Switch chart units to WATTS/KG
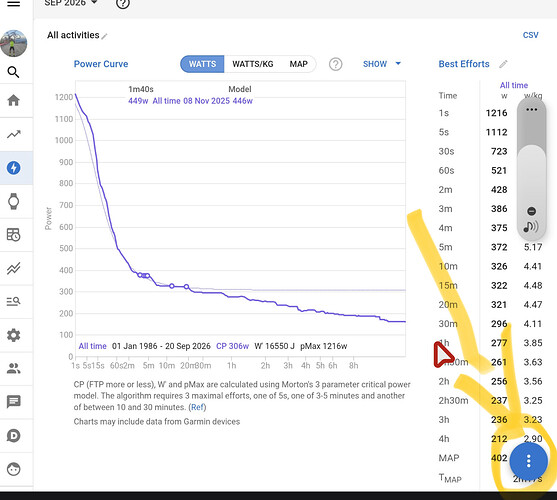Viewport: 557px width, 500px height. [x=253, y=64]
